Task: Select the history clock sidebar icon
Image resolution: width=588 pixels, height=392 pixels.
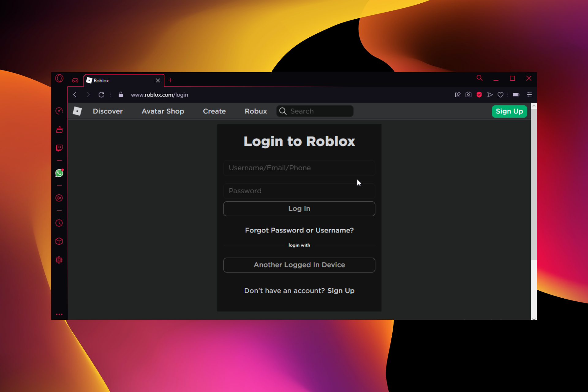Action: coord(59,223)
